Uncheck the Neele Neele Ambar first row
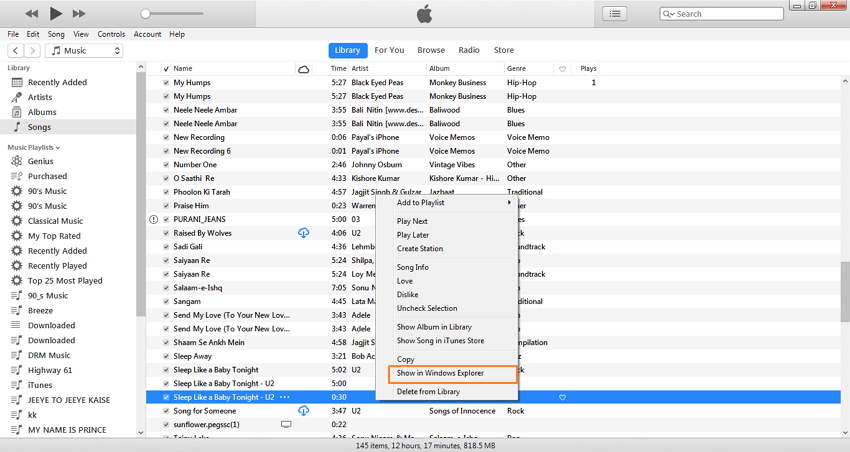The image size is (850, 452). pos(166,110)
